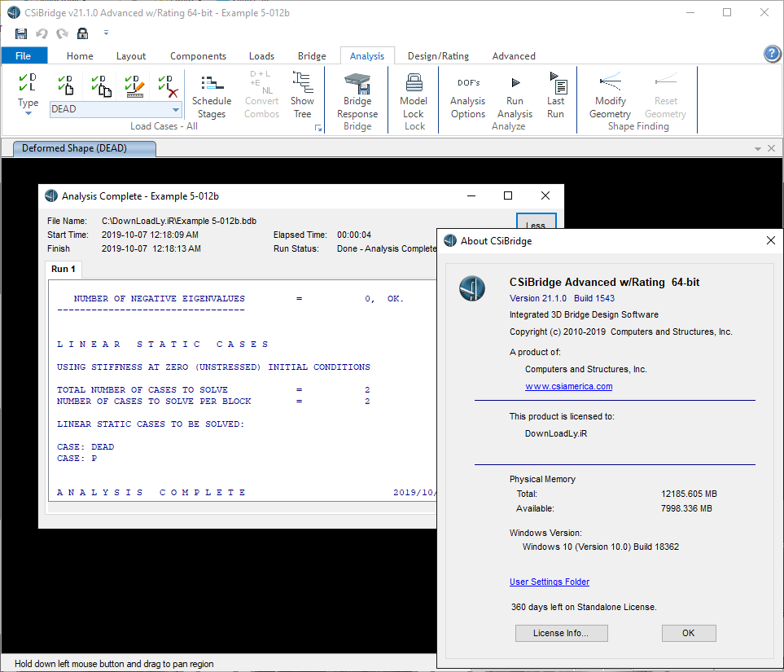Save the model with the disk icon

20,33
